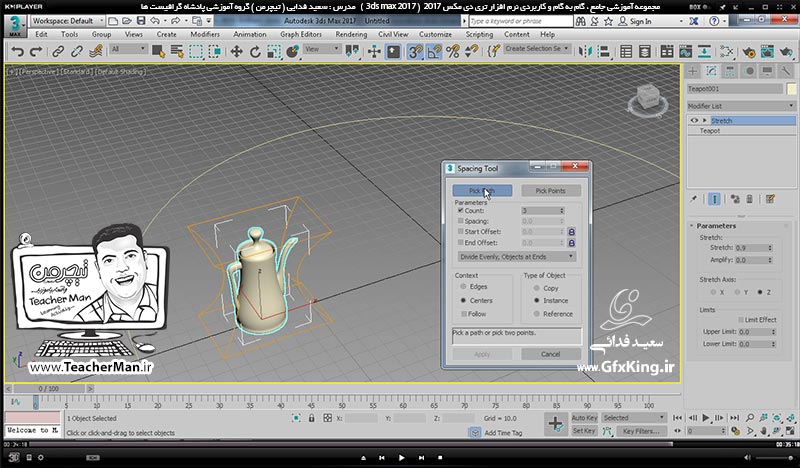Open the Align tool

[x=604, y=52]
